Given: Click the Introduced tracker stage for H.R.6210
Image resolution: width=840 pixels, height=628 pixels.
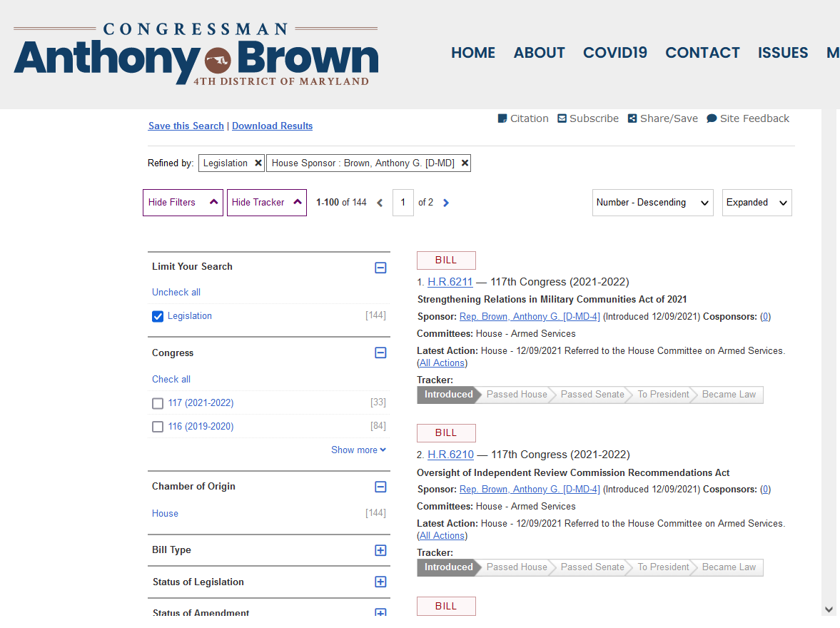Looking at the screenshot, I should tap(448, 567).
